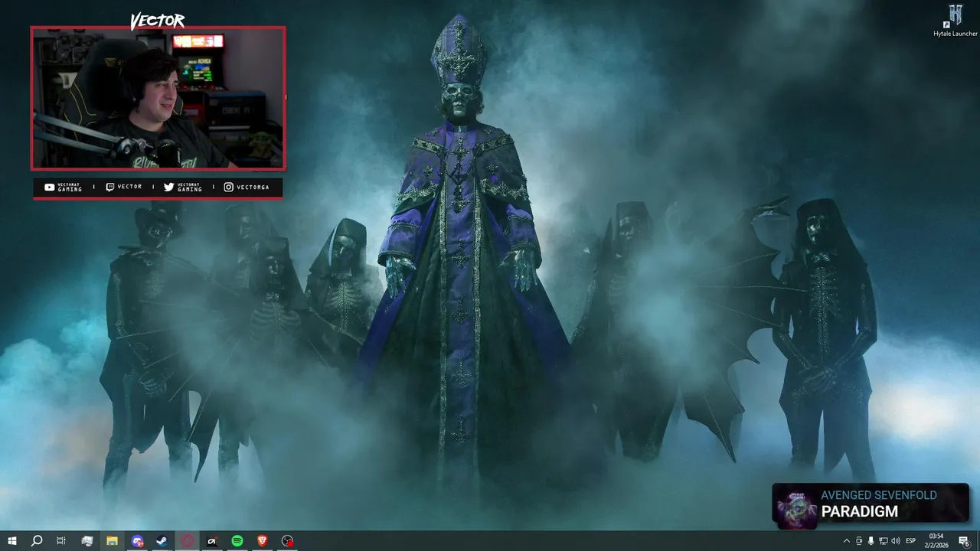The width and height of the screenshot is (980, 551).
Task: Open File Explorer from the taskbar
Action: [x=112, y=541]
